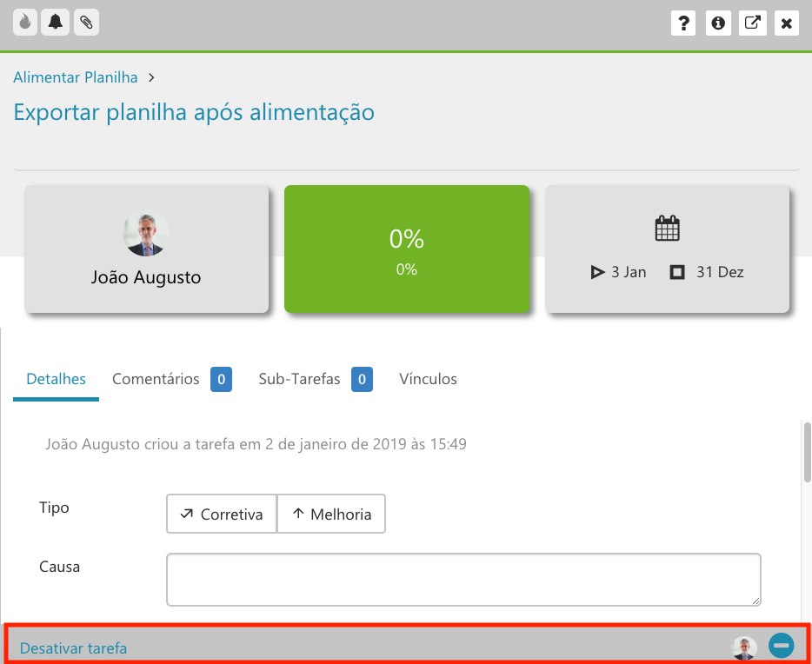Viewport: 812px width, 664px height.
Task: Click the green 0% progress card
Action: click(x=407, y=249)
